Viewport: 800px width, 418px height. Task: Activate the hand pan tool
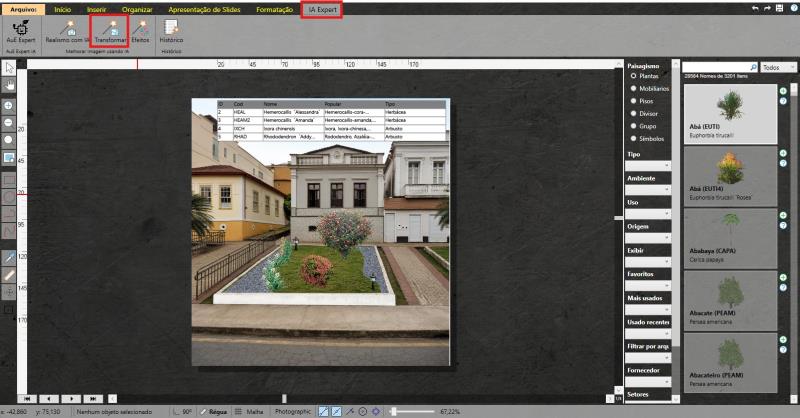click(x=9, y=85)
